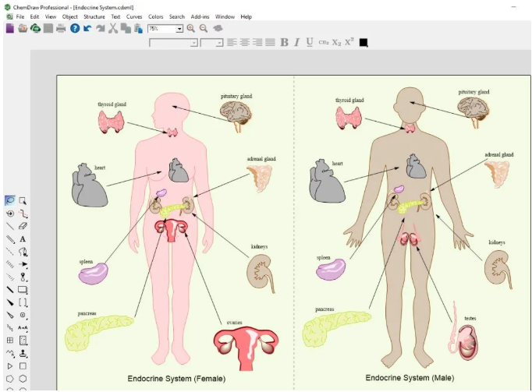Select the Cyclopropane ring tool
The image size is (532, 392).
coord(10,366)
